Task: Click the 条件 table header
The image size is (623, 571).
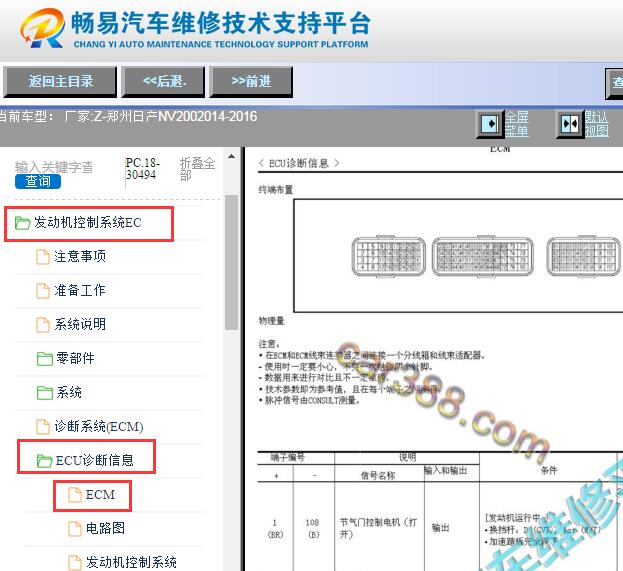Action: pos(549,470)
